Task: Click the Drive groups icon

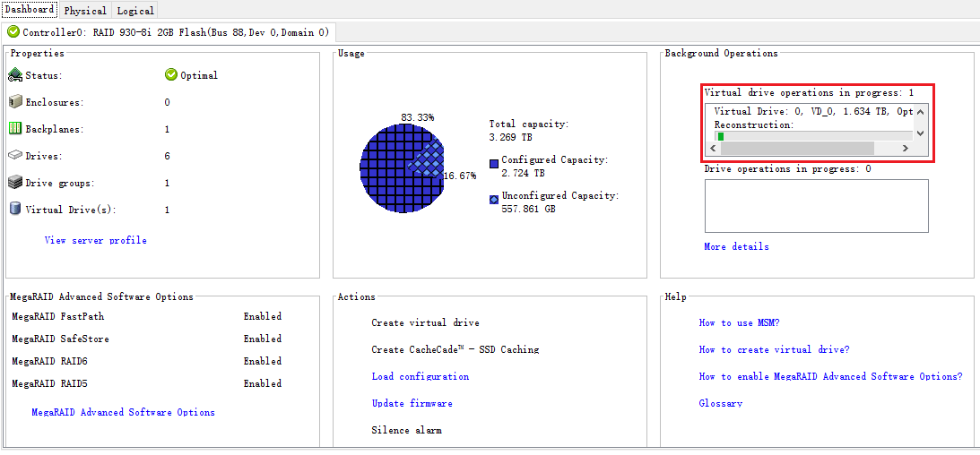Action: click(15, 183)
